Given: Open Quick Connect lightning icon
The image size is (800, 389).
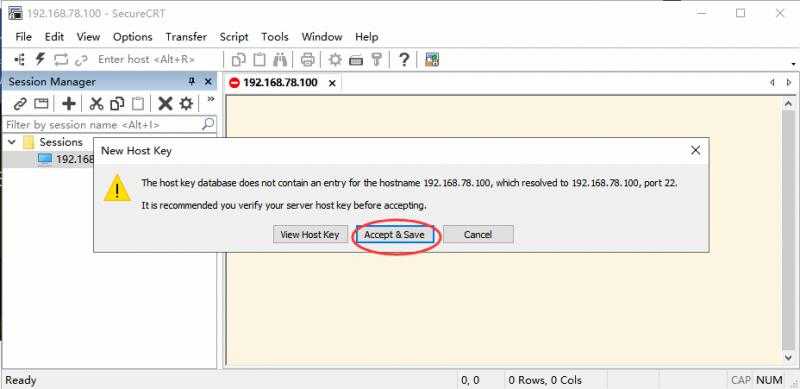Looking at the screenshot, I should 40,59.
